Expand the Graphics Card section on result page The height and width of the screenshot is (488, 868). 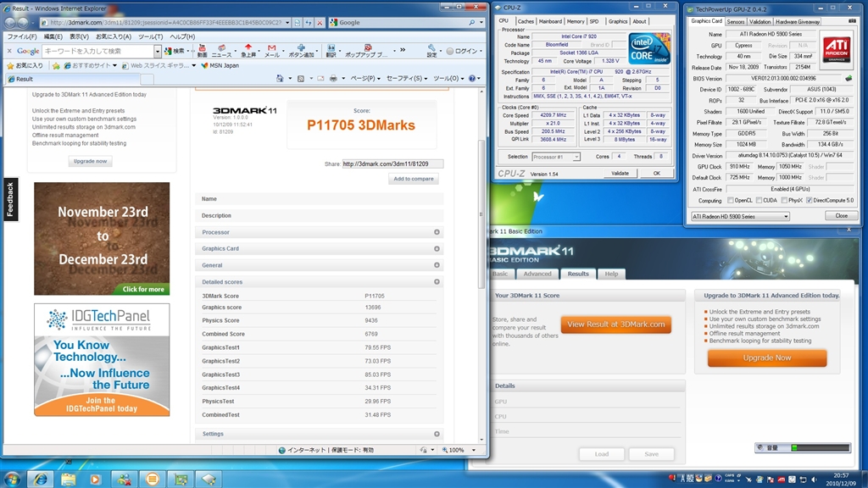coord(437,249)
